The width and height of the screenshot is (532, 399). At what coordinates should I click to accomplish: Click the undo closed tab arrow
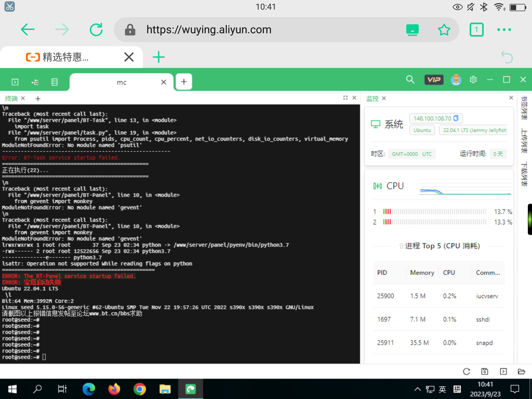(x=507, y=57)
